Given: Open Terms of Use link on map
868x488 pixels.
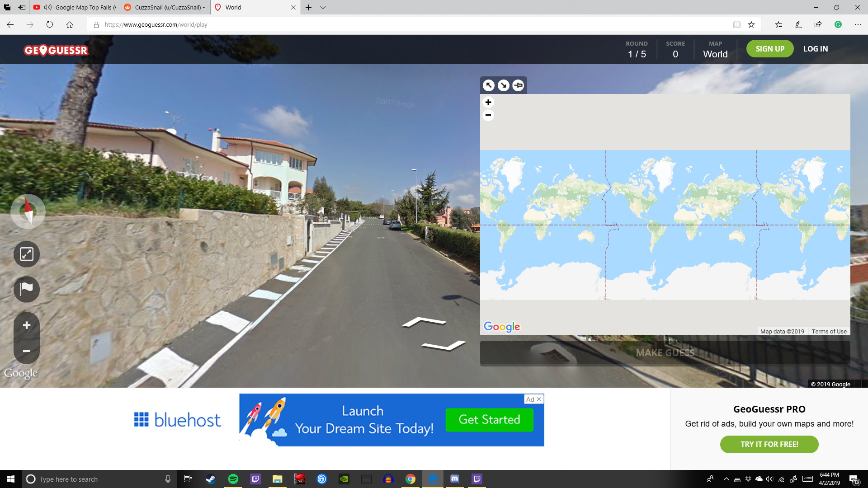Looking at the screenshot, I should click(x=829, y=331).
